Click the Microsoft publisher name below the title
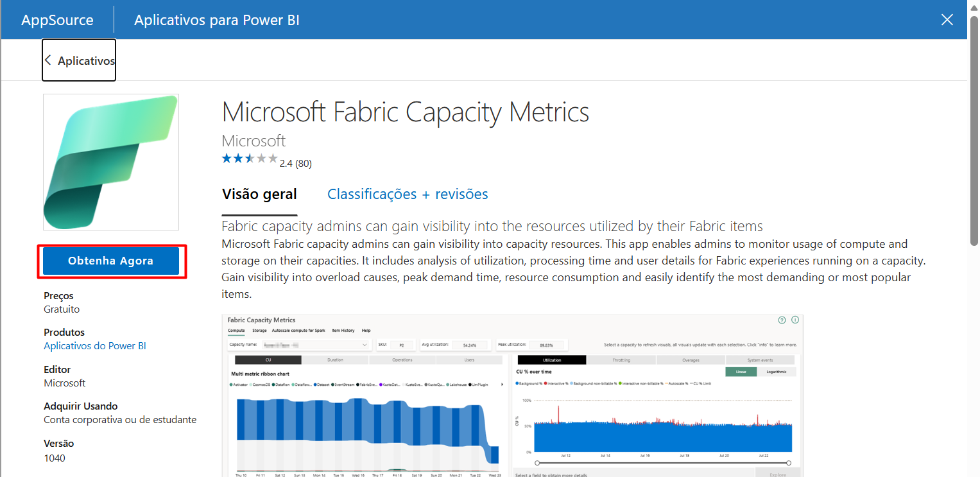This screenshot has height=477, width=980. point(254,141)
